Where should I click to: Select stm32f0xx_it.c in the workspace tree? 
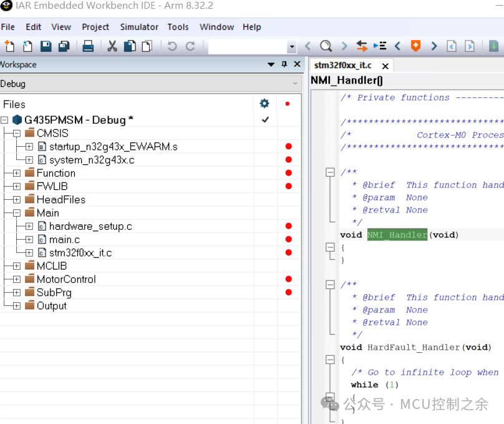tap(80, 253)
